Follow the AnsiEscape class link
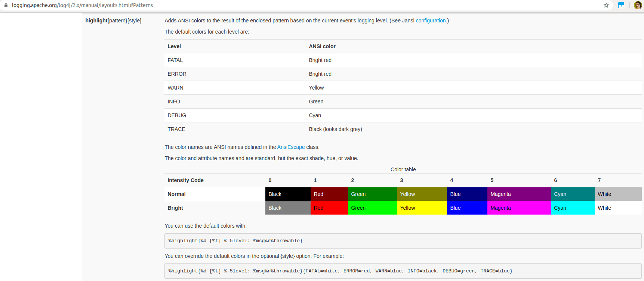644x281 pixels. click(291, 147)
